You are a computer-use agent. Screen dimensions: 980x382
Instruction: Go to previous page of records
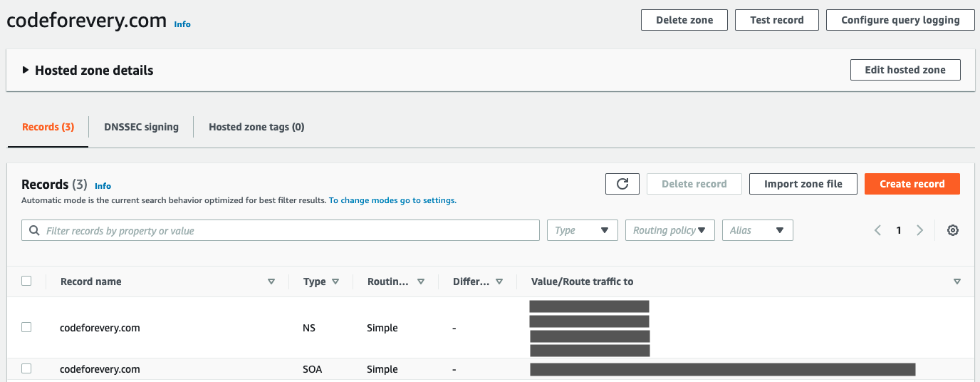pos(877,230)
